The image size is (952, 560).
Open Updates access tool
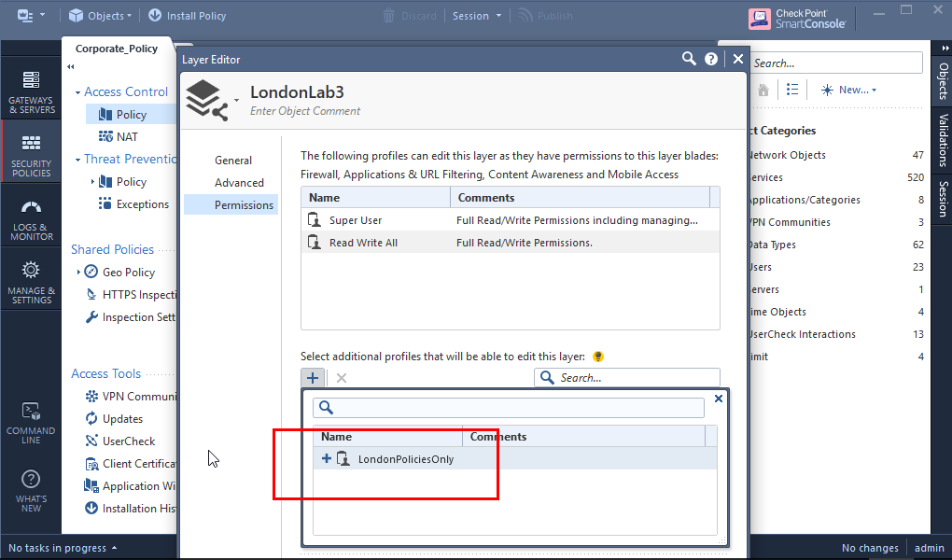[x=114, y=418]
